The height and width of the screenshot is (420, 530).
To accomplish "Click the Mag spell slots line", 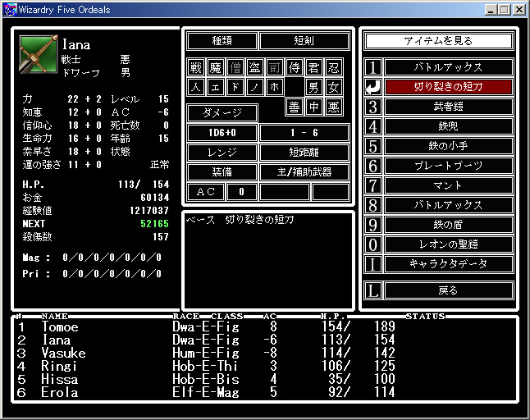I will [x=92, y=258].
